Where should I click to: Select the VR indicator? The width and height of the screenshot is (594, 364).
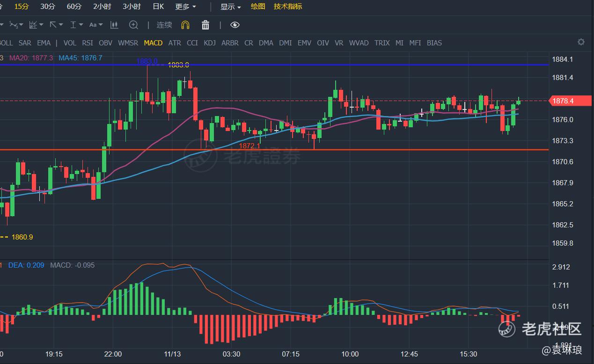[x=339, y=43]
